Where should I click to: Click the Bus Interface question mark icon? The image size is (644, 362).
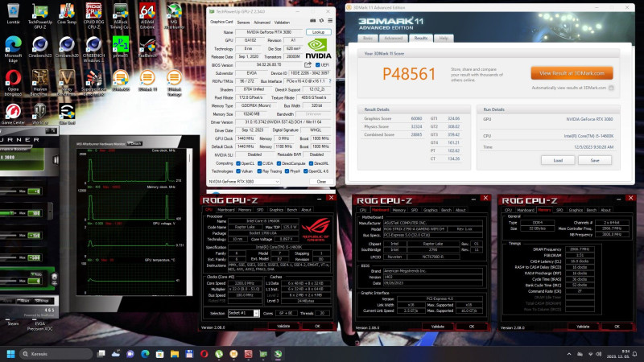coord(330,81)
